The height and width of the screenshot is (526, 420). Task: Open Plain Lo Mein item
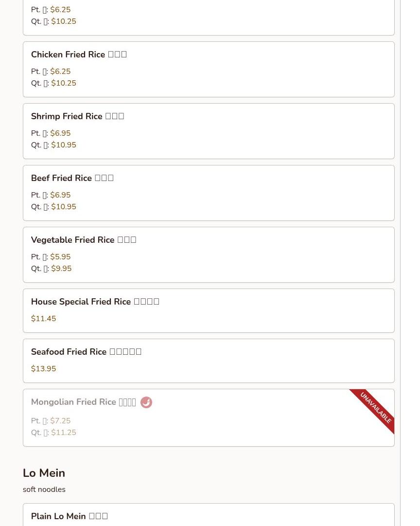(69, 516)
